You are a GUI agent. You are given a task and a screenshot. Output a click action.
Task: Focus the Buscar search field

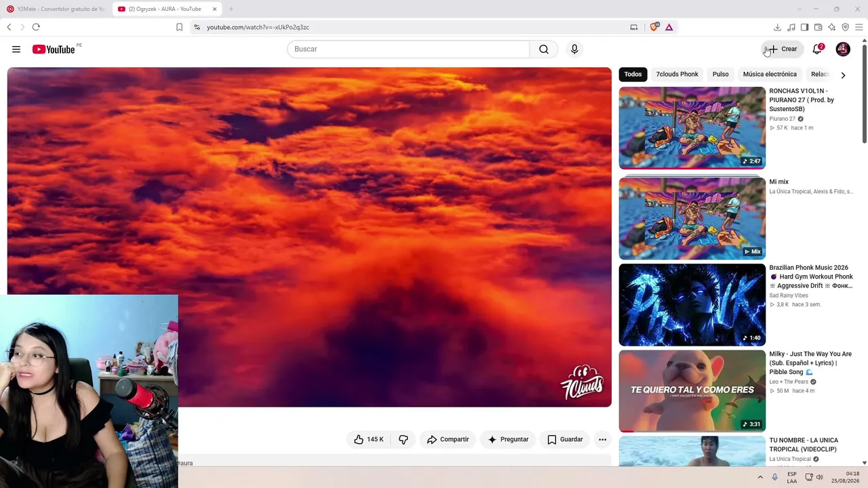408,49
